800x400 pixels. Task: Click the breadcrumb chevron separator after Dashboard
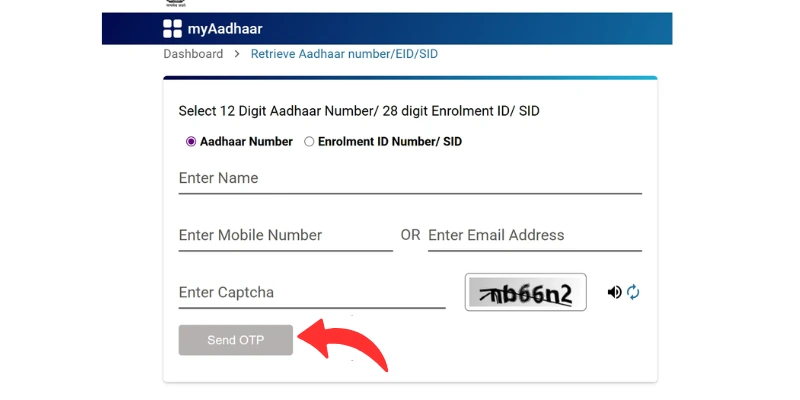pyautogui.click(x=237, y=54)
